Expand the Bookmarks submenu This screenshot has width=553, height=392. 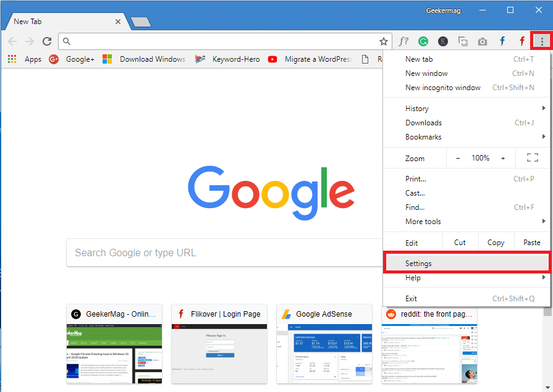pyautogui.click(x=466, y=137)
